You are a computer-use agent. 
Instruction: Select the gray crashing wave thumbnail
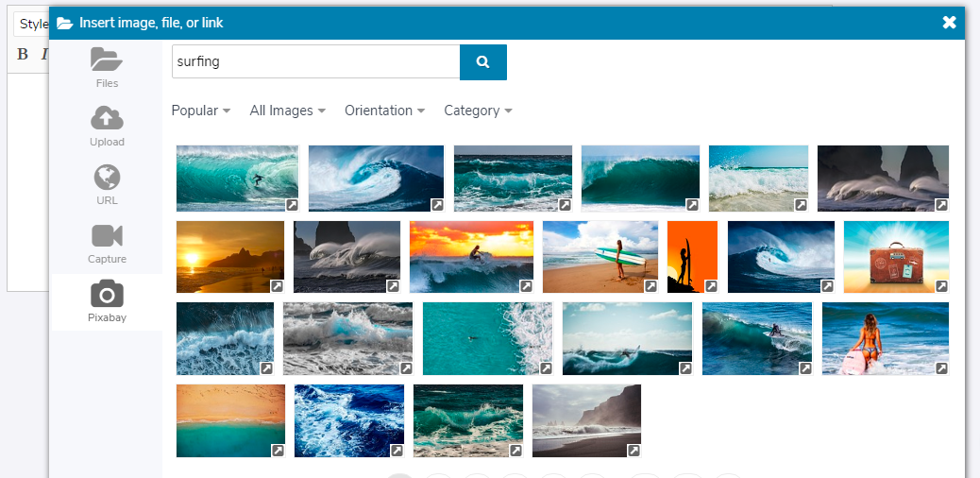pos(347,338)
